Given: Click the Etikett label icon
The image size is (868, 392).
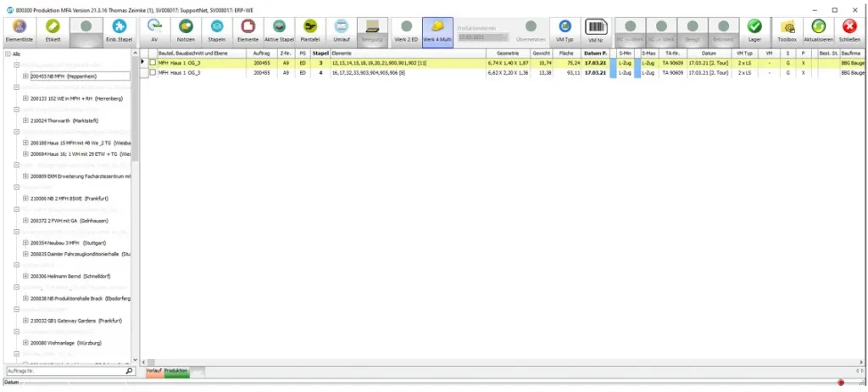Looking at the screenshot, I should pyautogui.click(x=53, y=30).
